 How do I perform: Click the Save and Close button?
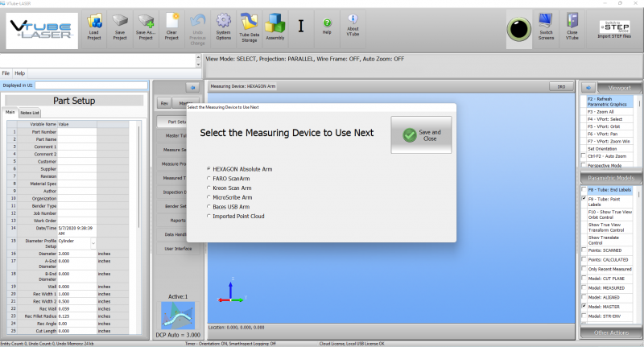(421, 135)
